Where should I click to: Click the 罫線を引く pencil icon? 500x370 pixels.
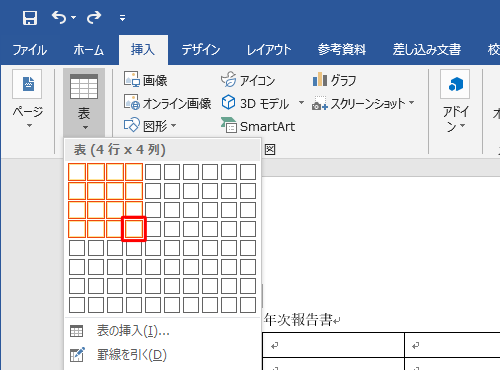[x=77, y=355]
